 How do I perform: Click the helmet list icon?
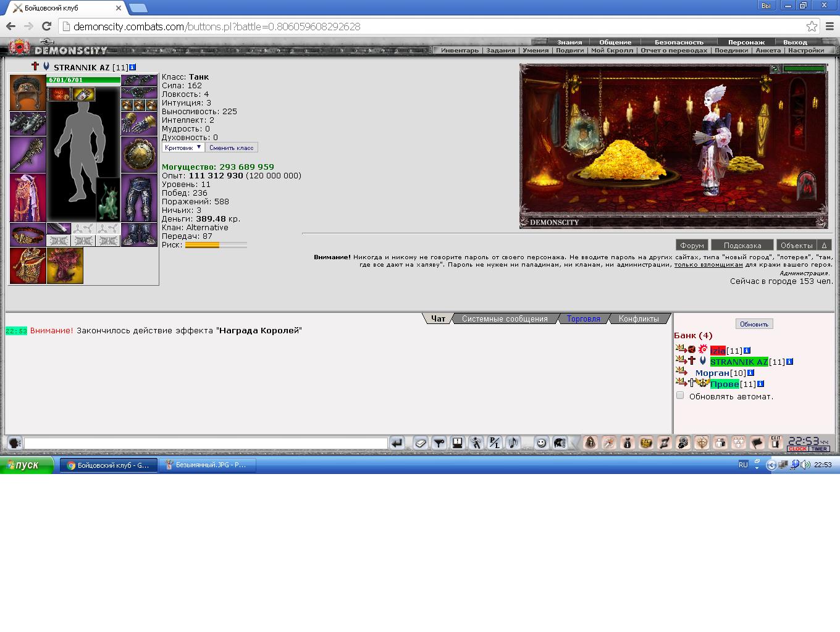[560, 443]
